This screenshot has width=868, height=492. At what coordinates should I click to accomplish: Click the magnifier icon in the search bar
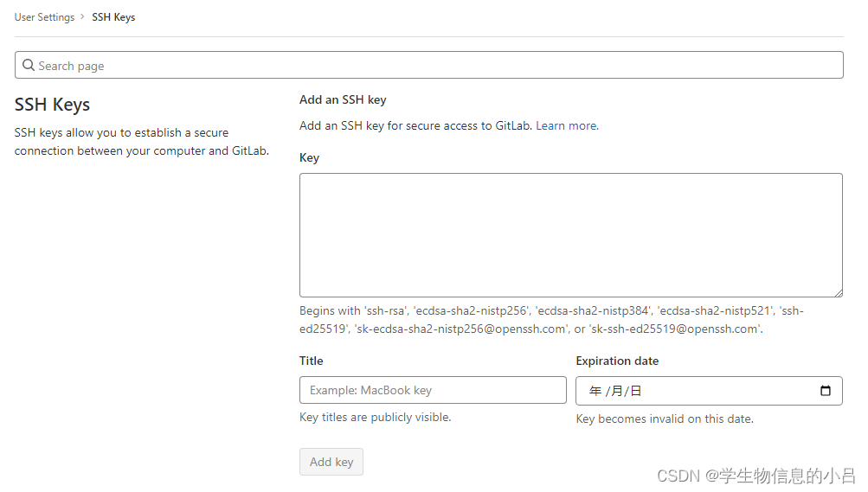[x=29, y=66]
